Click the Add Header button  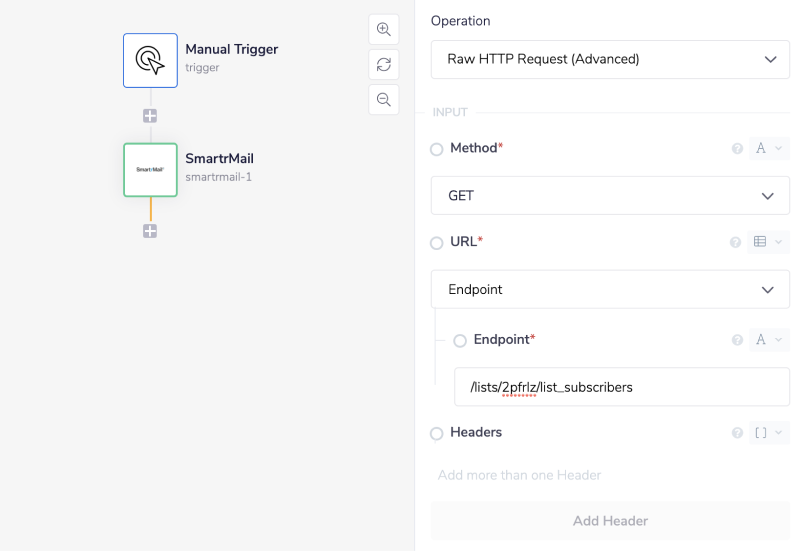point(610,521)
